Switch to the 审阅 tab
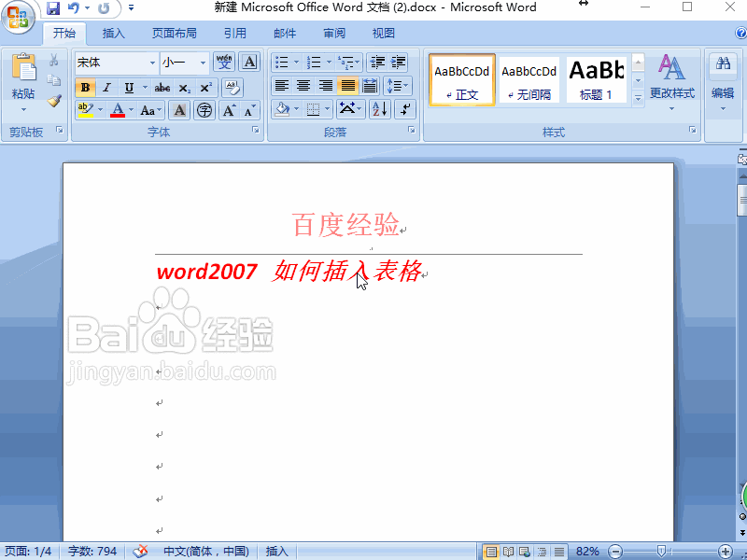The height and width of the screenshot is (560, 747). (334, 34)
